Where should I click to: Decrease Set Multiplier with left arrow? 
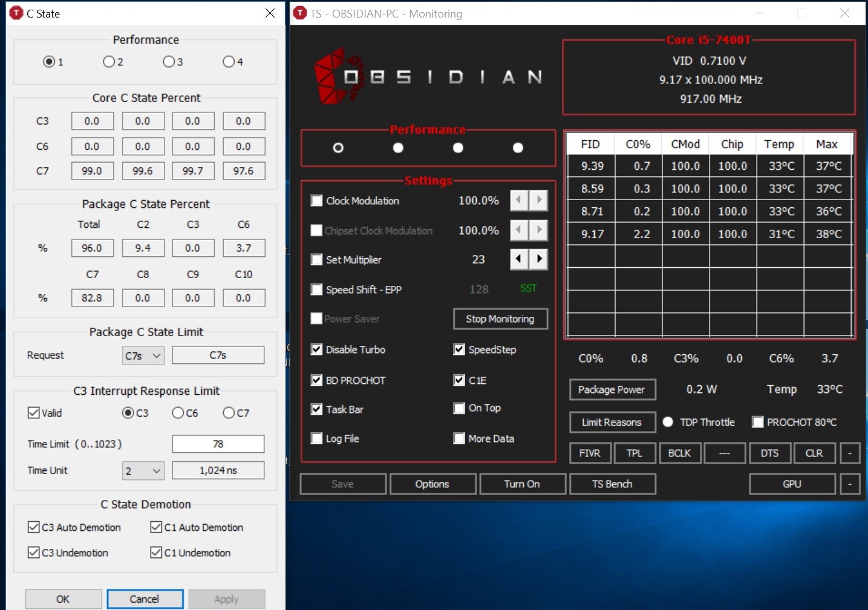(x=519, y=259)
